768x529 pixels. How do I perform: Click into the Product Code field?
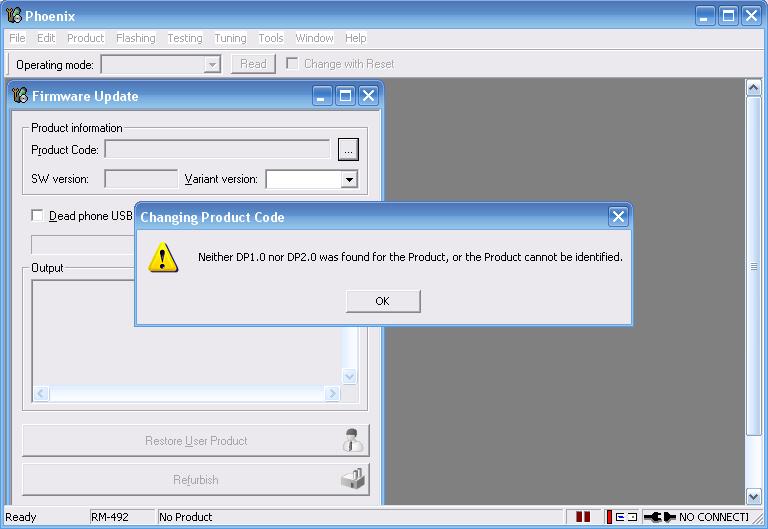(217, 149)
